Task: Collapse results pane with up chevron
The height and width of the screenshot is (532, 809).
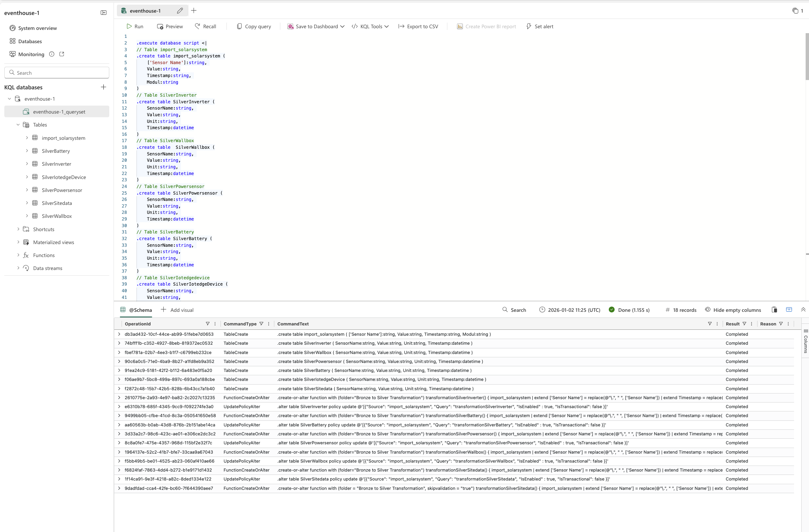Action: tap(803, 310)
